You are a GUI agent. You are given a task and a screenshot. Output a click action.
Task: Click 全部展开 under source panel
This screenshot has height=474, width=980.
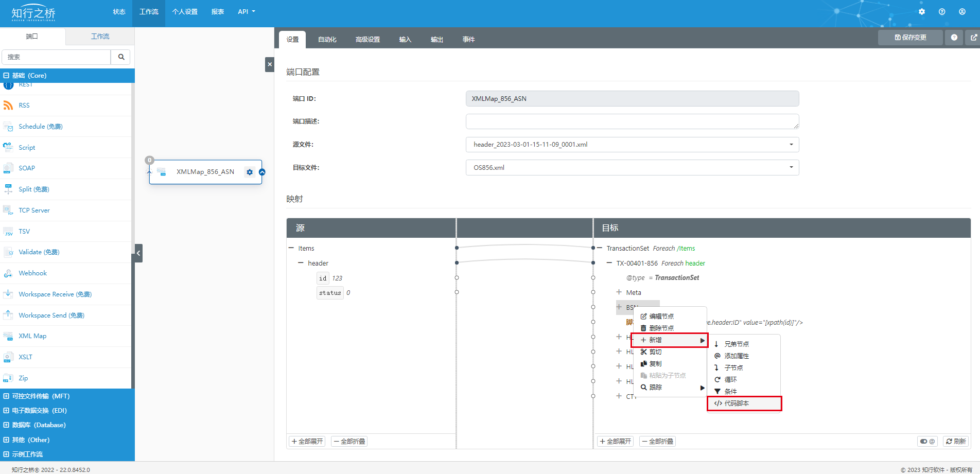click(307, 442)
